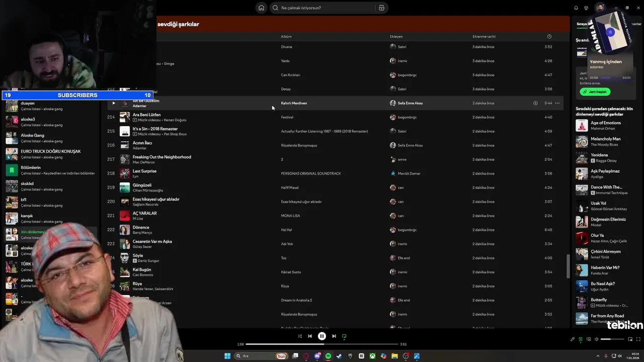The image size is (644, 362).
Task: Sort by the duration clock column header
Action: coord(549,36)
